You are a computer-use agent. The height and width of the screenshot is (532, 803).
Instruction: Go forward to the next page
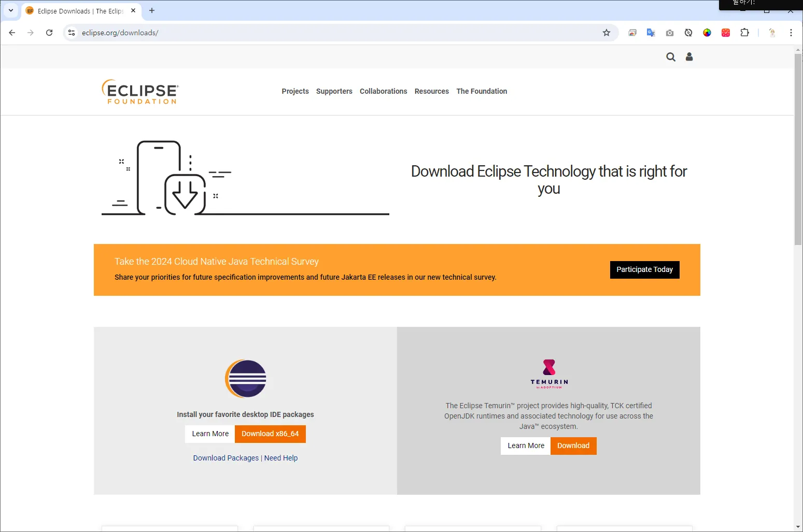(x=31, y=33)
